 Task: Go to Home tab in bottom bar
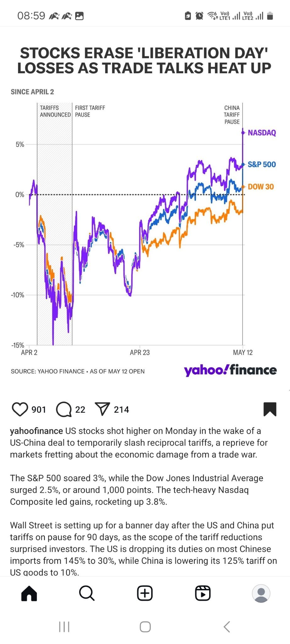tap(29, 593)
